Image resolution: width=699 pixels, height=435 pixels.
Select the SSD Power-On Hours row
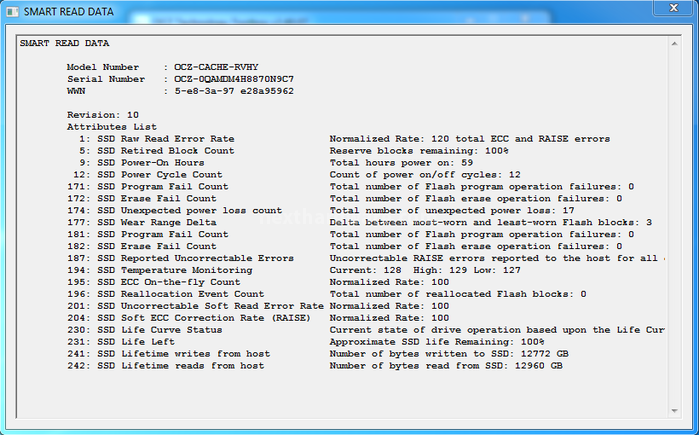276,163
